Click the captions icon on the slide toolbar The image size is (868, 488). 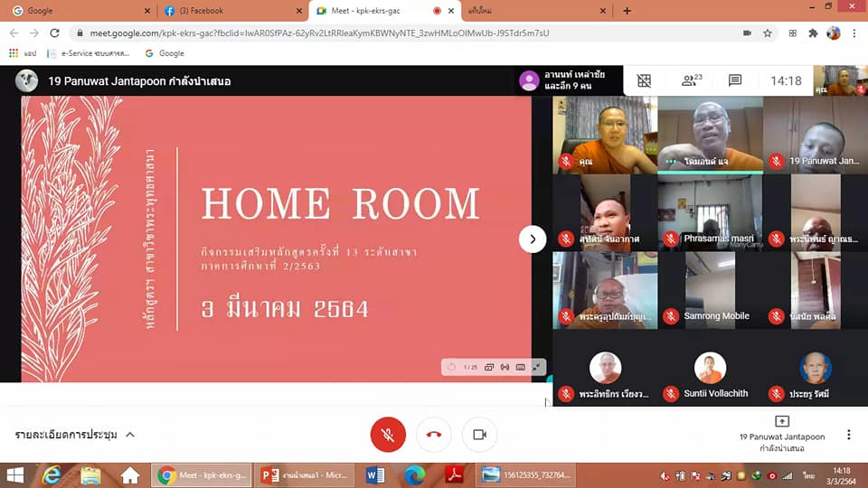[x=521, y=367]
